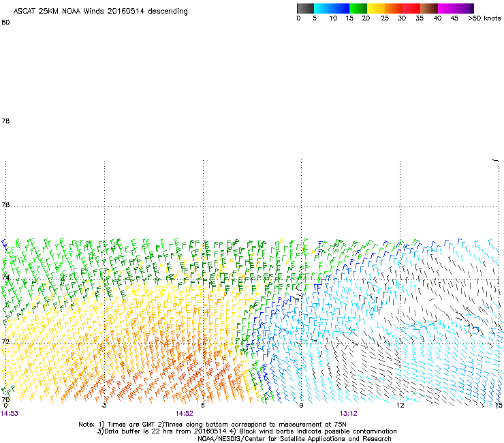Image resolution: width=504 pixels, height=443 pixels.
Task: Click the longitude axis label '9'
Action: [301, 406]
